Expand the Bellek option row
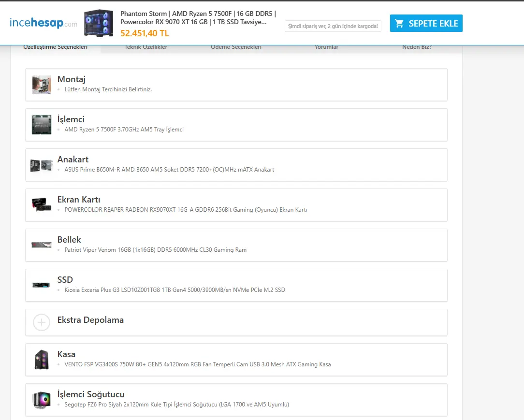This screenshot has width=524, height=420. pyautogui.click(x=236, y=245)
